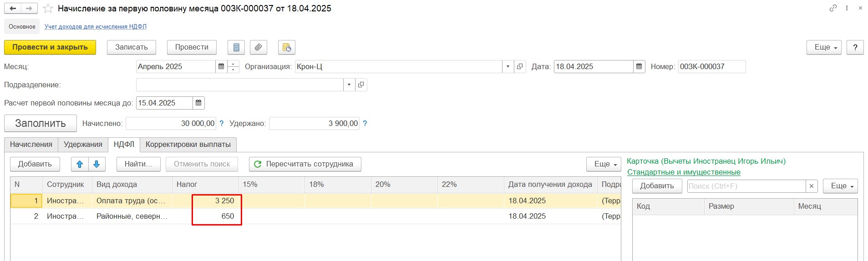Clear the search field with X
This screenshot has height=261, width=868.
coord(812,186)
